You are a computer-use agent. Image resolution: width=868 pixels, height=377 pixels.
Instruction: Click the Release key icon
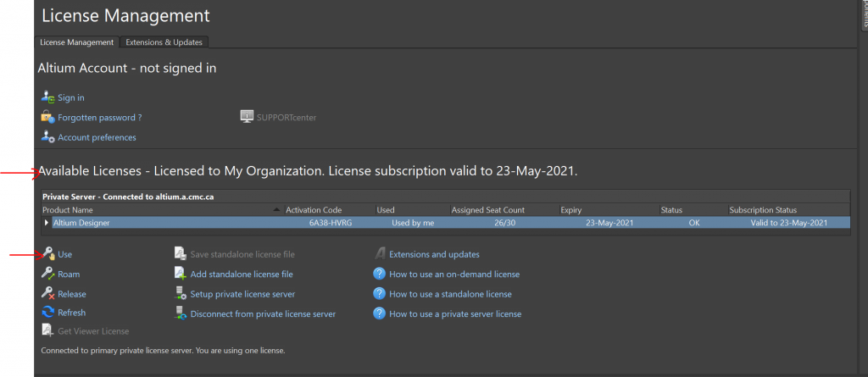point(48,293)
